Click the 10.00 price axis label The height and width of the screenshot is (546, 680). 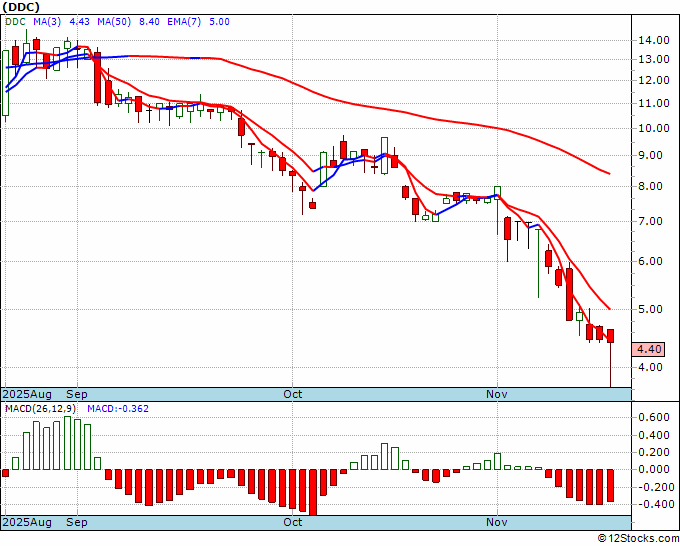point(654,128)
